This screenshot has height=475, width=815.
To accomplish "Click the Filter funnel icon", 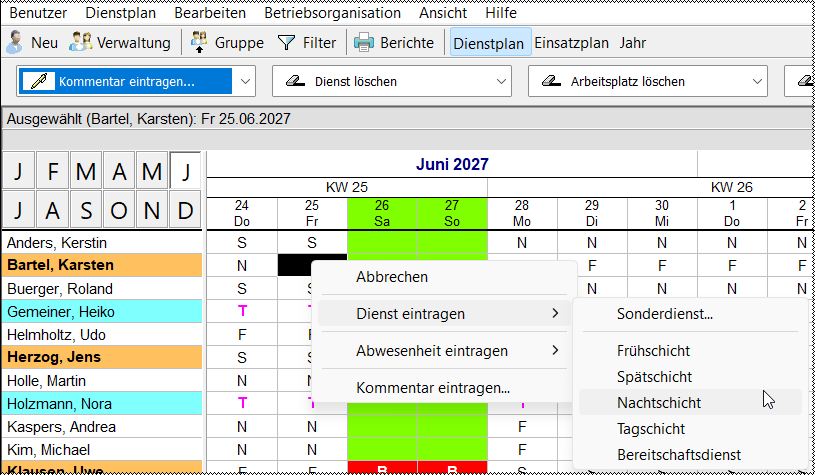I will pos(286,43).
